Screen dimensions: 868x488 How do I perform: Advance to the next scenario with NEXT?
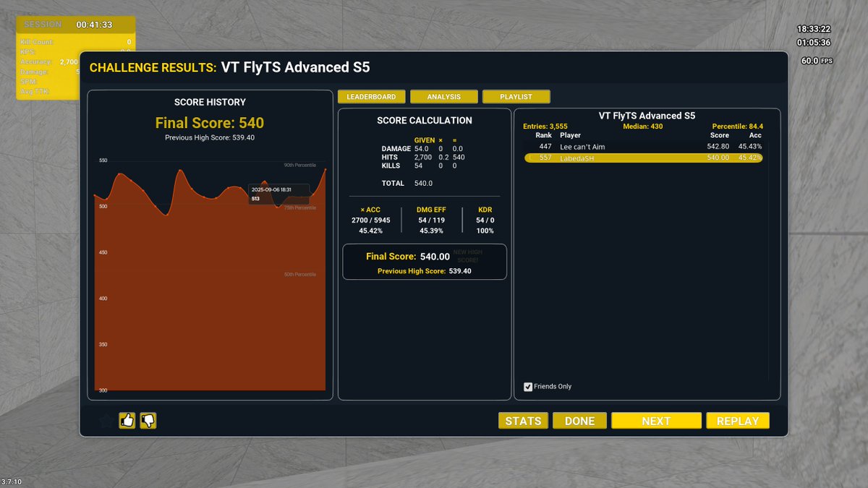(x=656, y=420)
